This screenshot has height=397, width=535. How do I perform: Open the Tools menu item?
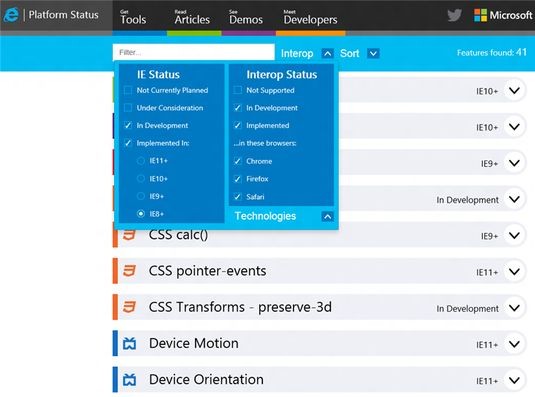[x=133, y=17]
